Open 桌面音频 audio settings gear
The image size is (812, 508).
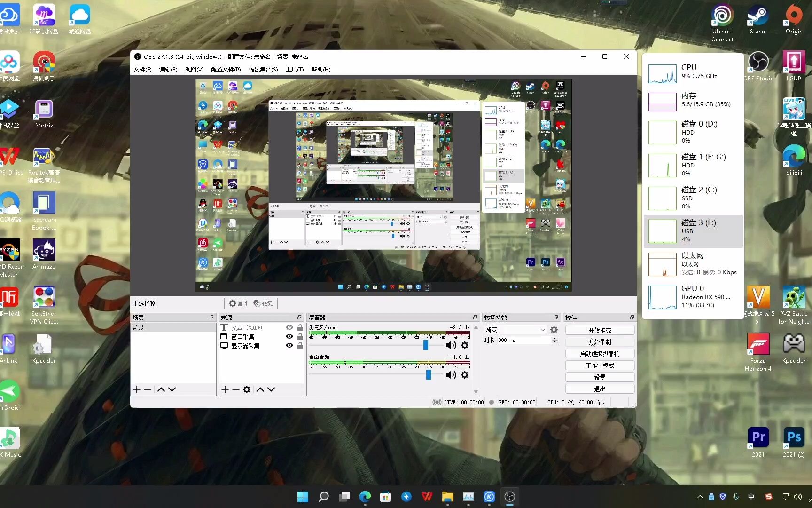(465, 375)
